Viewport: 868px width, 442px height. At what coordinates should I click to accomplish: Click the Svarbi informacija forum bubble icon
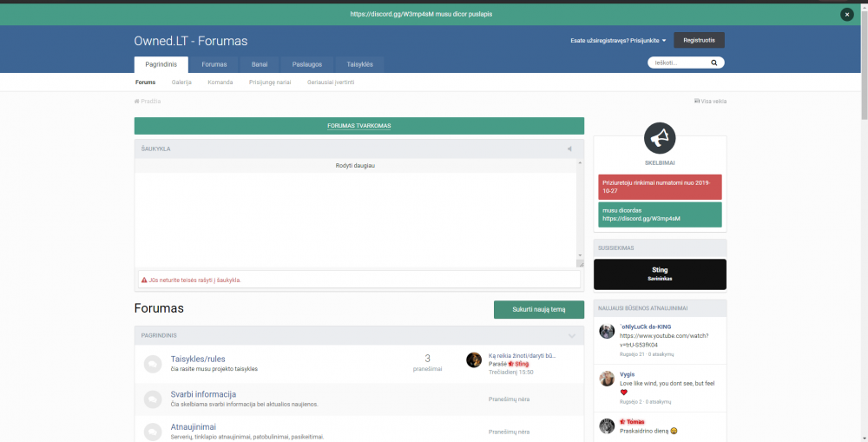[x=153, y=399]
